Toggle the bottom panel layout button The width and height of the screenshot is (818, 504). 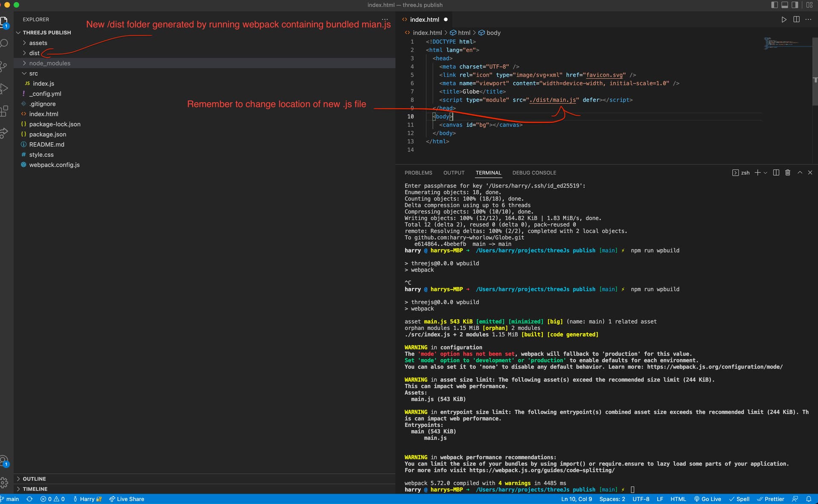click(784, 5)
